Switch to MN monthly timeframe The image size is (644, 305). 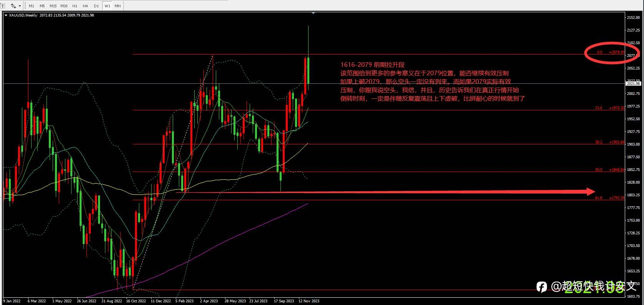[x=118, y=6]
